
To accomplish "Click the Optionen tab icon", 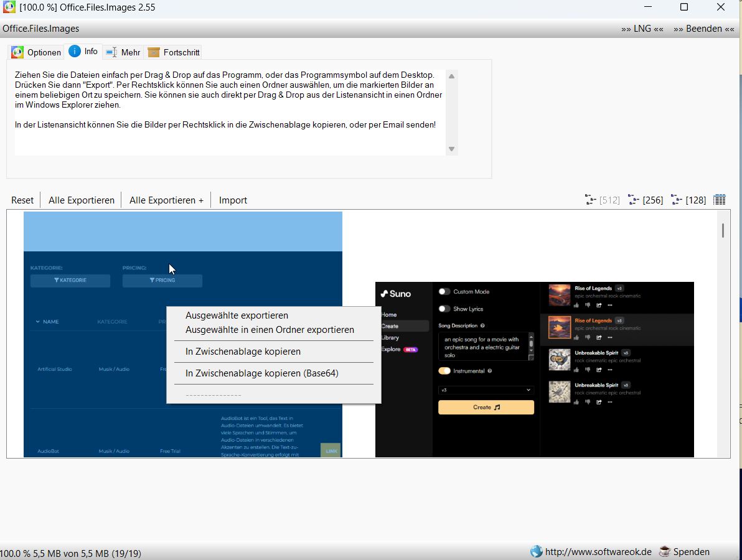I will pos(17,52).
